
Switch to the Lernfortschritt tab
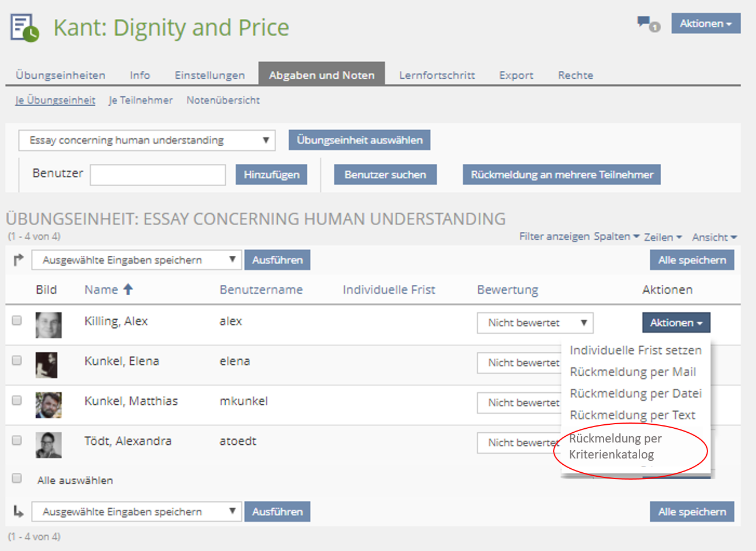tap(437, 75)
